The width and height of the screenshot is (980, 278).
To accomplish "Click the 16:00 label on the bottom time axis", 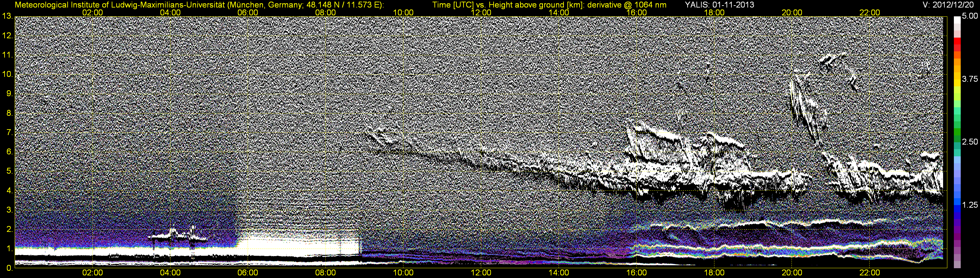I will coord(636,273).
